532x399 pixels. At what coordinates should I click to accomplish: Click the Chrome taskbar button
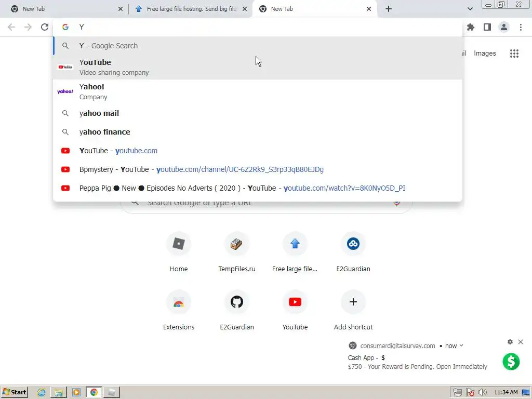[x=94, y=393]
